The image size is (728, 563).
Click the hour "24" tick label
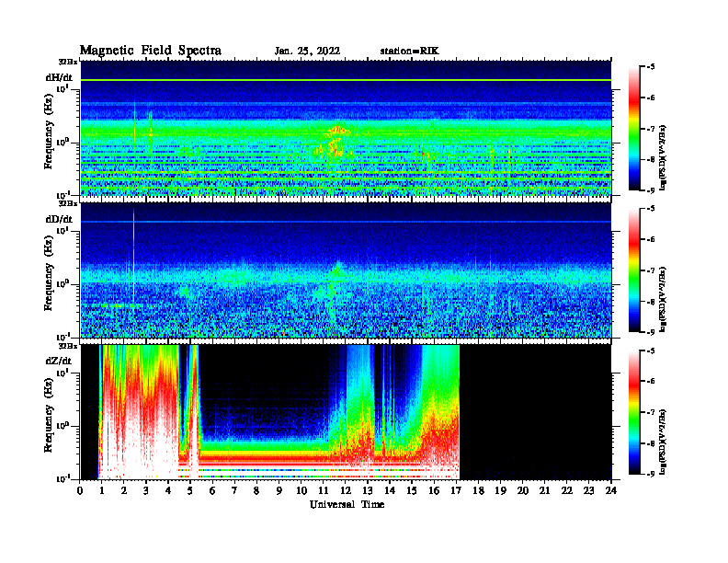point(611,491)
